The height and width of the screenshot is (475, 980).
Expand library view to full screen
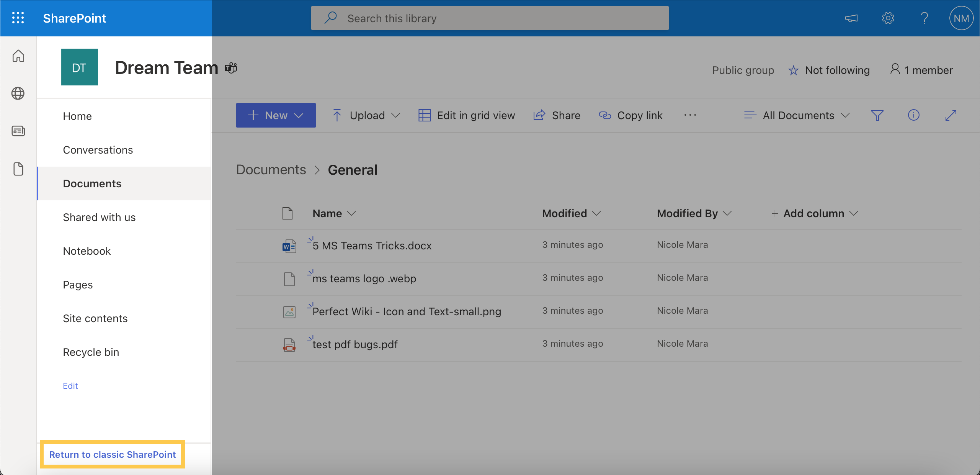(x=951, y=115)
